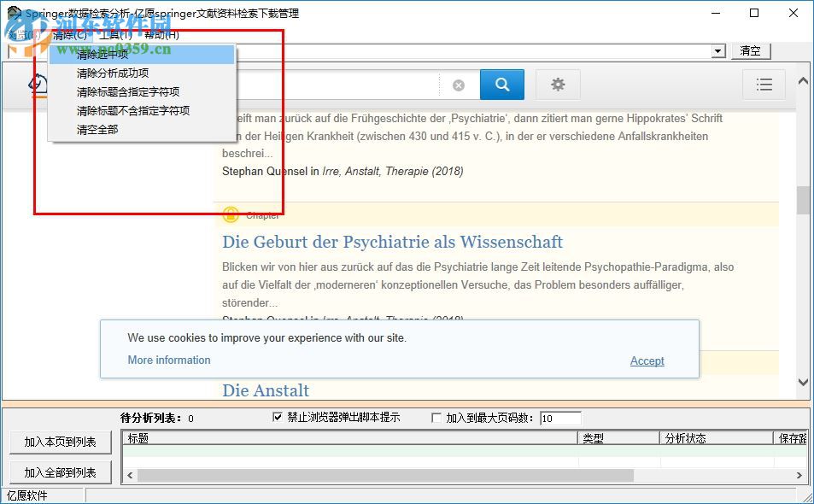Image resolution: width=814 pixels, height=504 pixels.
Task: Click the blue magnifier search button
Action: click(502, 85)
